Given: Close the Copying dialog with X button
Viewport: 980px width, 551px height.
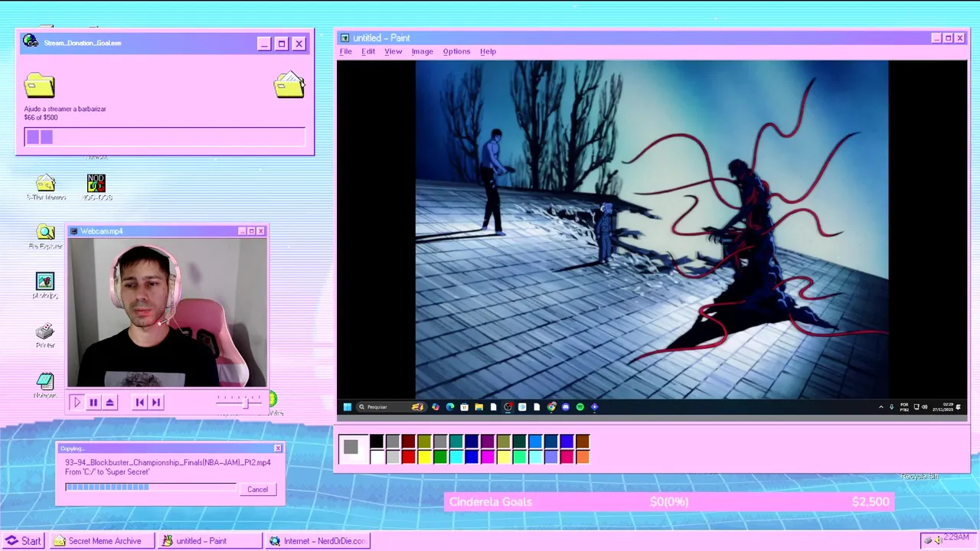Looking at the screenshot, I should 278,448.
